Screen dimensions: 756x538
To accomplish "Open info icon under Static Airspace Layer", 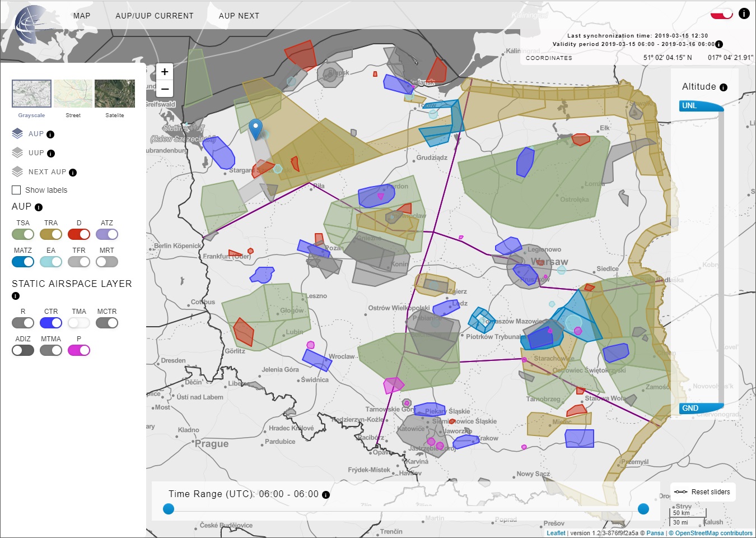I will (16, 296).
